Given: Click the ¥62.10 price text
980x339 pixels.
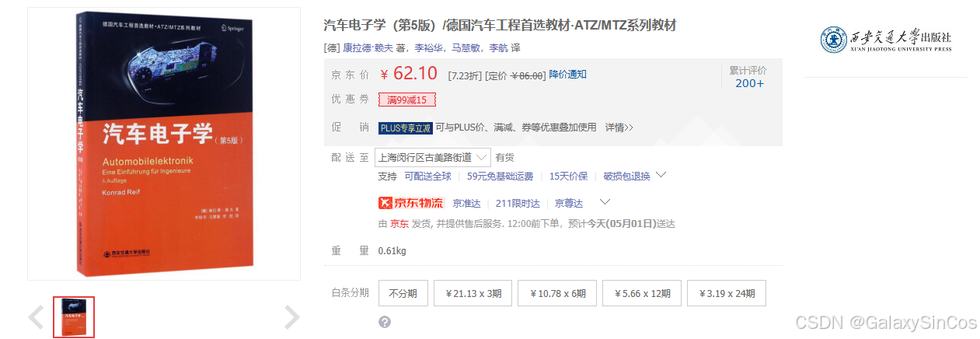Looking at the screenshot, I should [409, 74].
